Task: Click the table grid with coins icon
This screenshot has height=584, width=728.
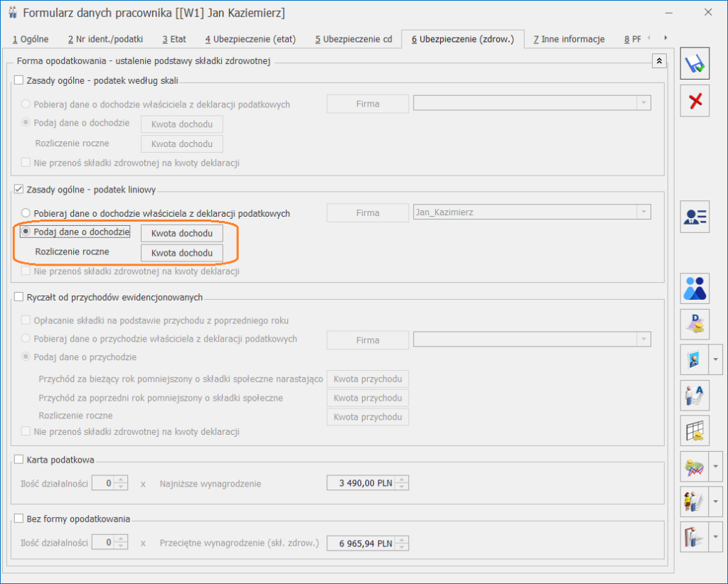Action: (695, 430)
